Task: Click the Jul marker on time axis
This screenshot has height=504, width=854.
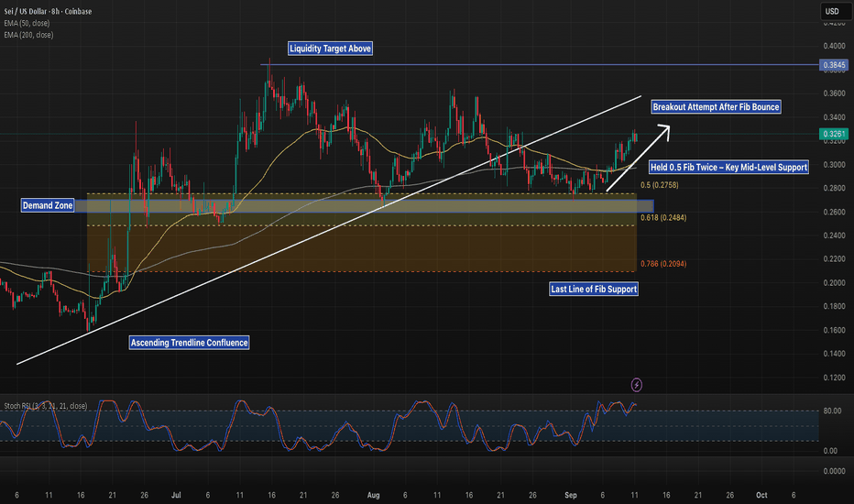Action: pyautogui.click(x=178, y=494)
